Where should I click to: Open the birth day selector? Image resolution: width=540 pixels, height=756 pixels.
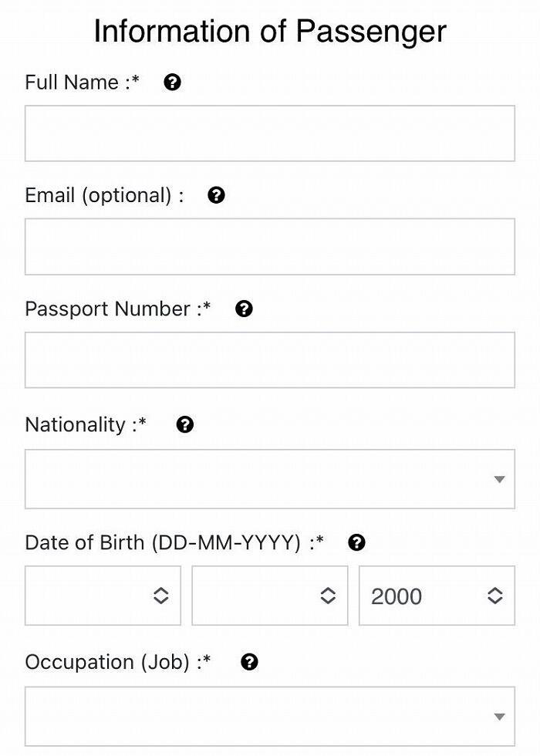point(103,596)
